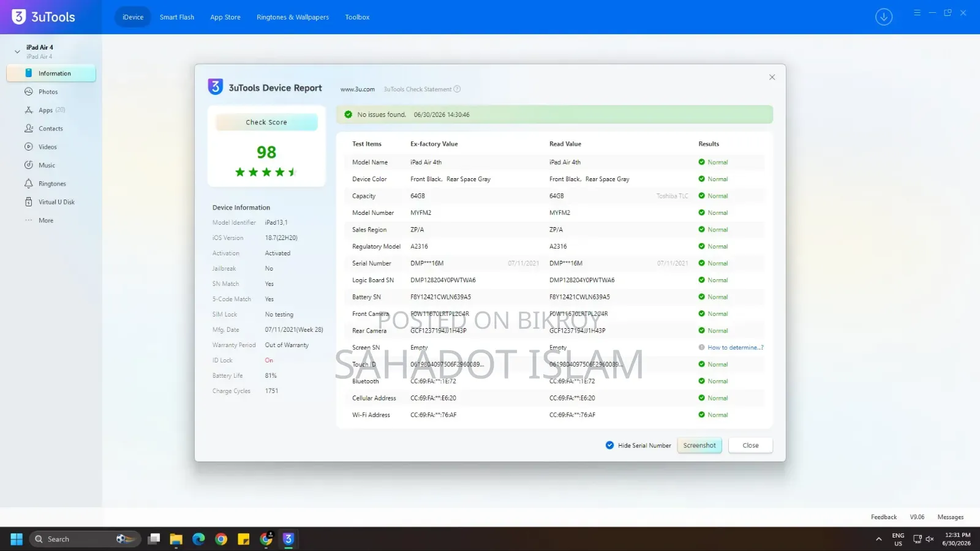Go to Apps in the sidebar
The width and height of the screenshot is (980, 551).
click(45, 110)
